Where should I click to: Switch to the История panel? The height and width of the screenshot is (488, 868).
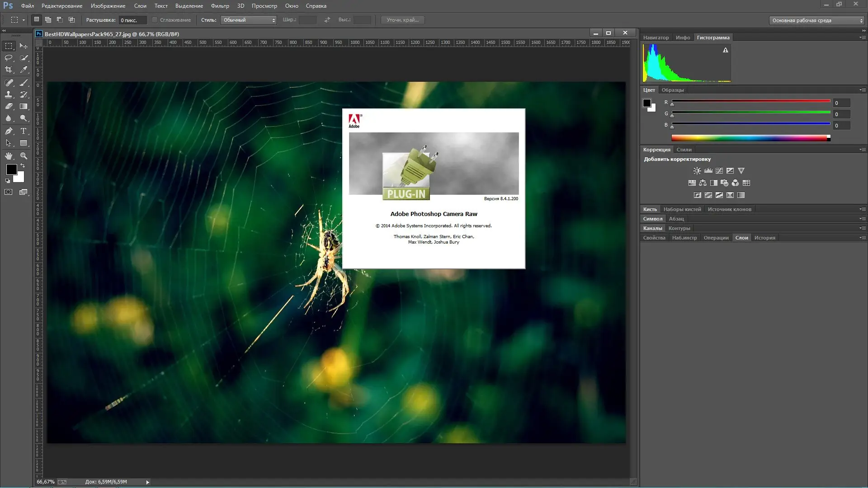click(x=764, y=237)
